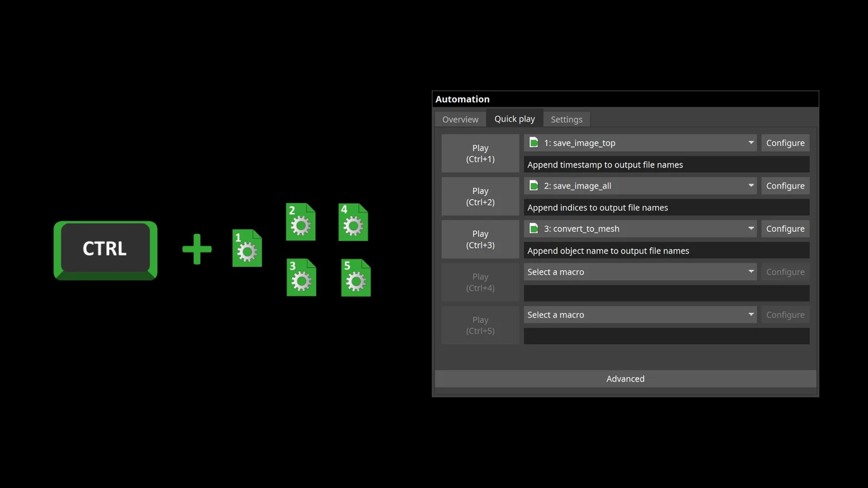Configure the save_image_top macro
This screenshot has height=488, width=868.
785,143
